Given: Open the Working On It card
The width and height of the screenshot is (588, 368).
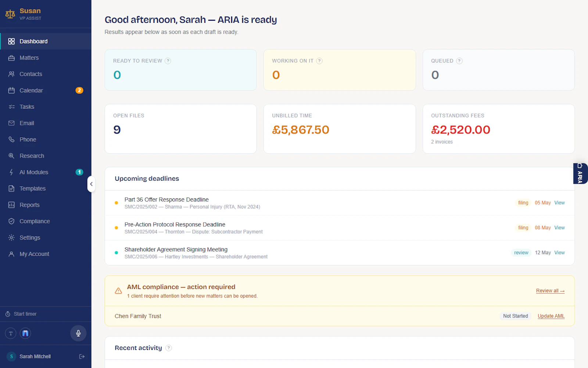Looking at the screenshot, I should (x=340, y=70).
